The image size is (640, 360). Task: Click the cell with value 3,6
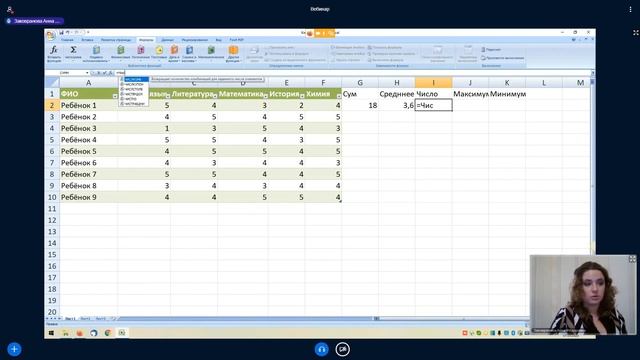coord(397,105)
